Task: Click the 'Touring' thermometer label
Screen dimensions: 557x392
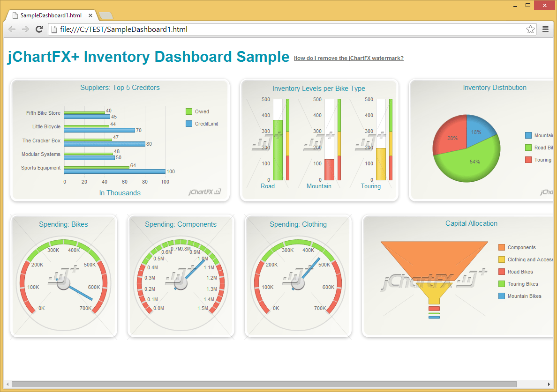Action: pyautogui.click(x=371, y=186)
